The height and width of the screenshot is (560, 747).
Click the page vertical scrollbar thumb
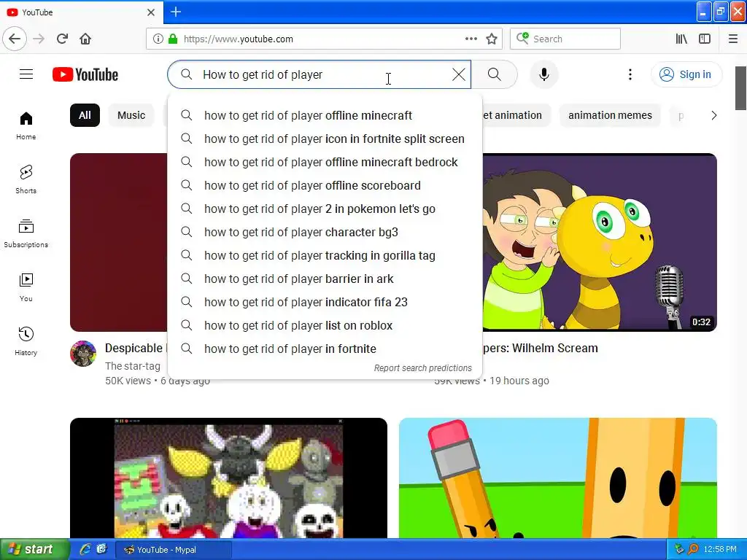pos(741,87)
